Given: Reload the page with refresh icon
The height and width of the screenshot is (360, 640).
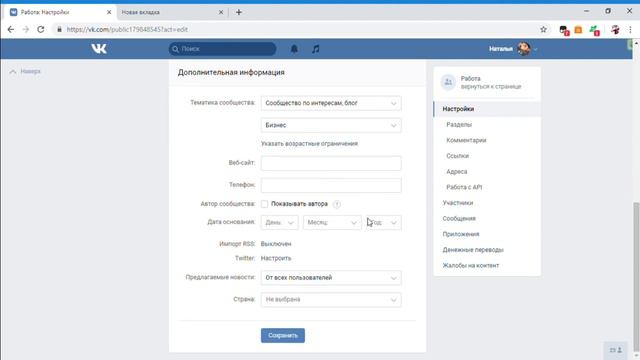Looking at the screenshot, I should [40, 29].
